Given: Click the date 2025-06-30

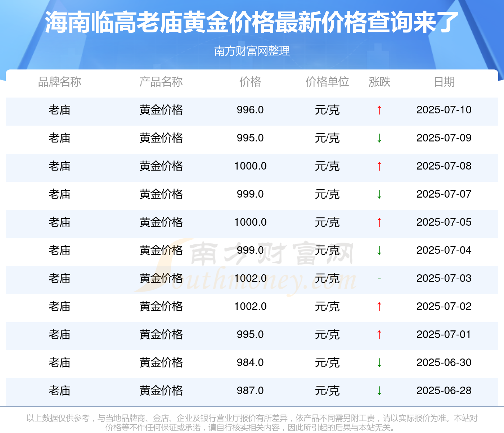Looking at the screenshot, I should (x=444, y=362).
